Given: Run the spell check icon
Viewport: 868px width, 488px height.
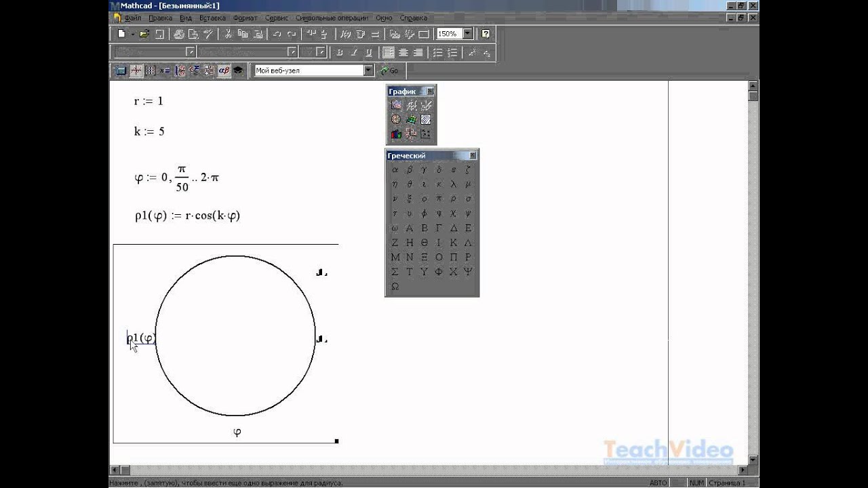Looking at the screenshot, I should pos(208,34).
